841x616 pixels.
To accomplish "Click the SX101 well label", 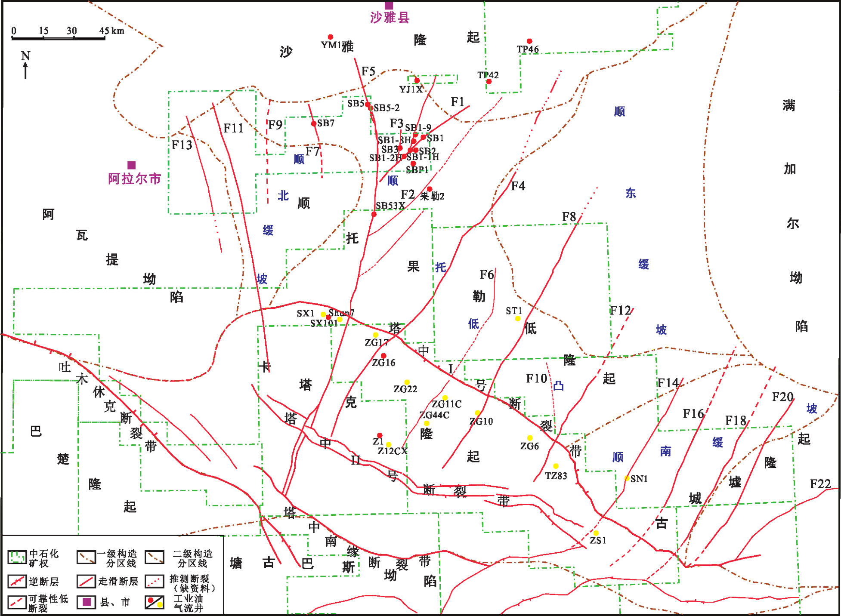I will (x=324, y=323).
